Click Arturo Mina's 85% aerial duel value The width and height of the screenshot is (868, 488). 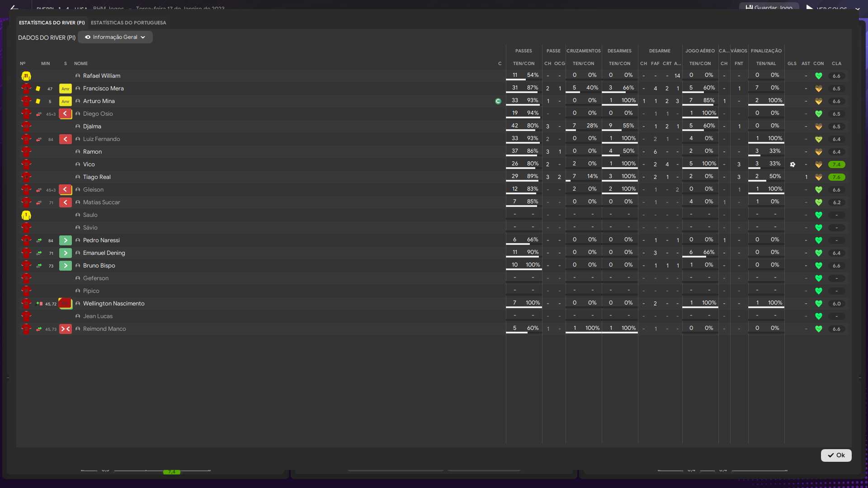point(709,100)
